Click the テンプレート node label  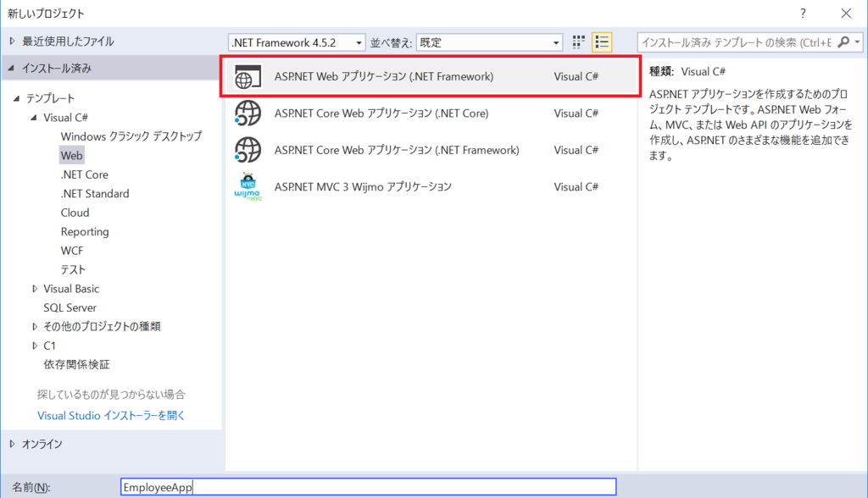pyautogui.click(x=50, y=98)
